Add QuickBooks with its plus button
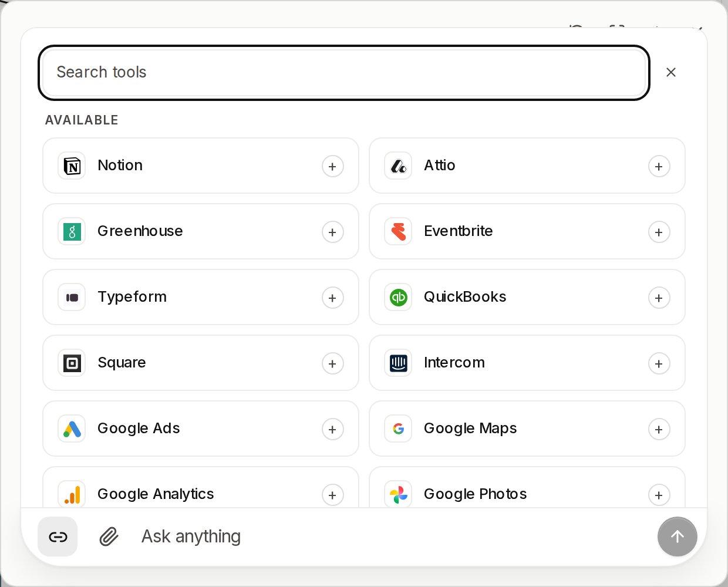The image size is (728, 587). [659, 298]
